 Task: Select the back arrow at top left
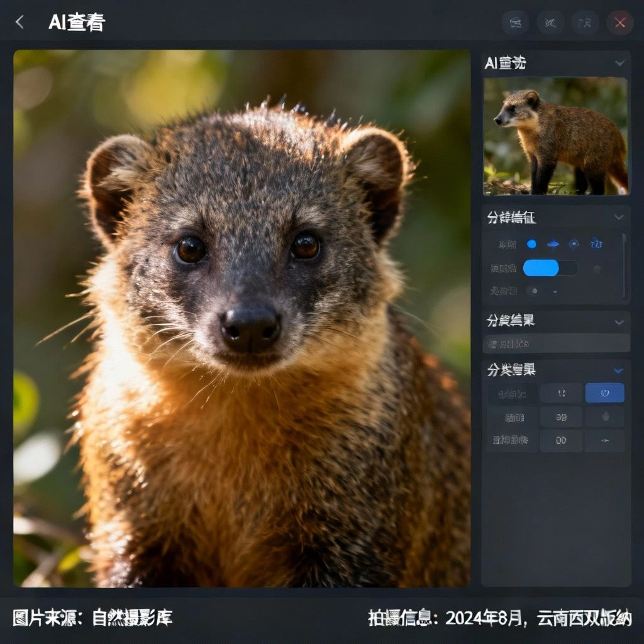point(19,22)
